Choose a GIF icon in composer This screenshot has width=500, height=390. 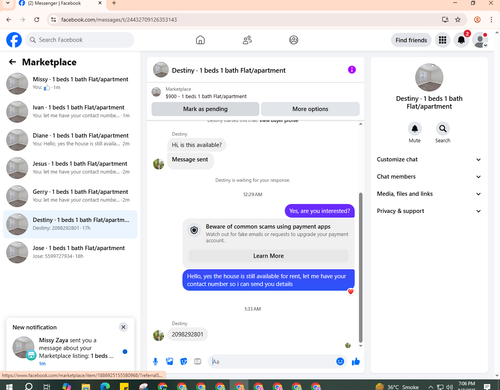(x=198, y=362)
